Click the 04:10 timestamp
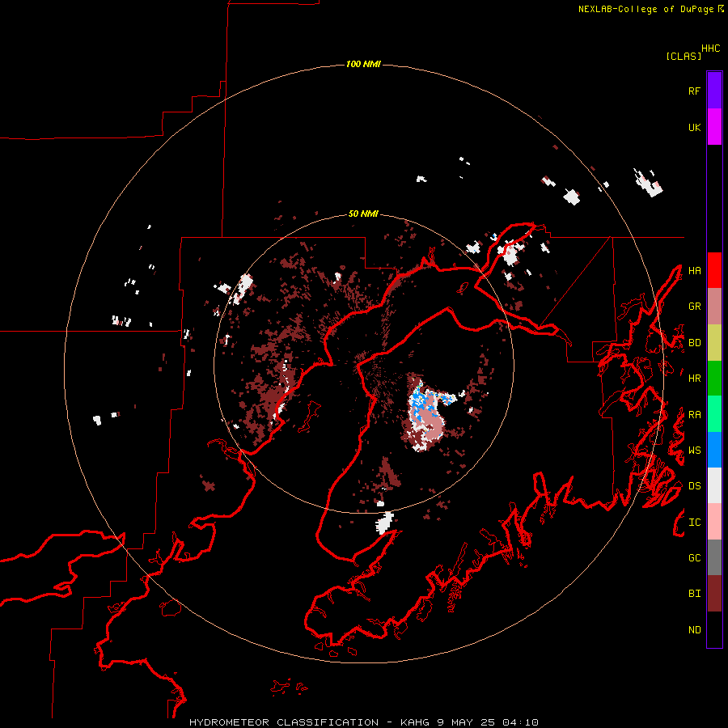This screenshot has width=728, height=728. pyautogui.click(x=520, y=722)
